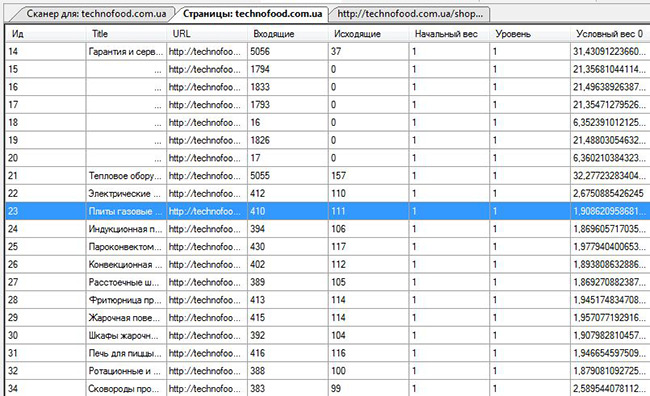
Task: Select the 'Шкафы жарочн...' title cell
Action: click(126, 335)
